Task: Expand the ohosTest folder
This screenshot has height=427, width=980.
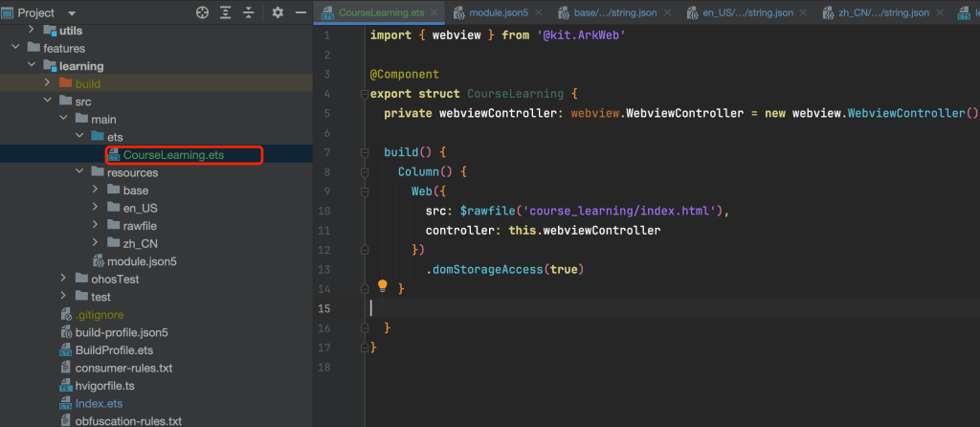Action: point(63,279)
